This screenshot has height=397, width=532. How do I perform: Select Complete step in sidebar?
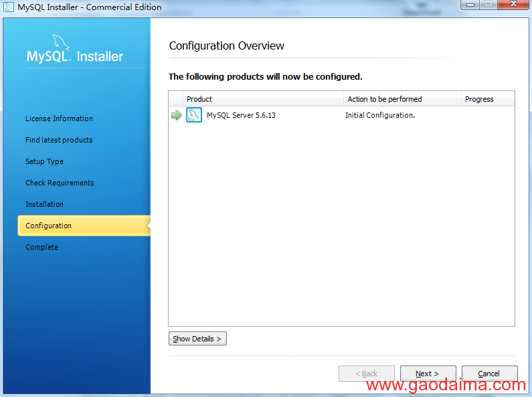pyautogui.click(x=41, y=247)
